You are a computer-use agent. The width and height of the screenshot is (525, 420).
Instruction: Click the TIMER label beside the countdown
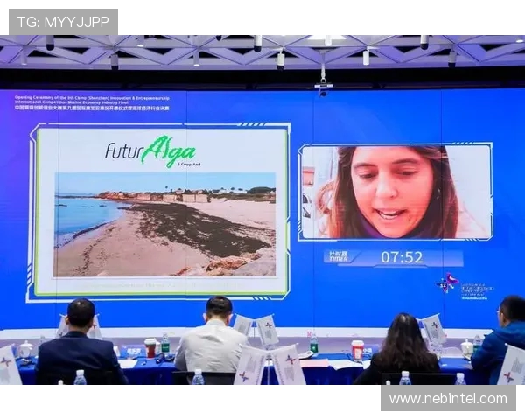coord(338,256)
